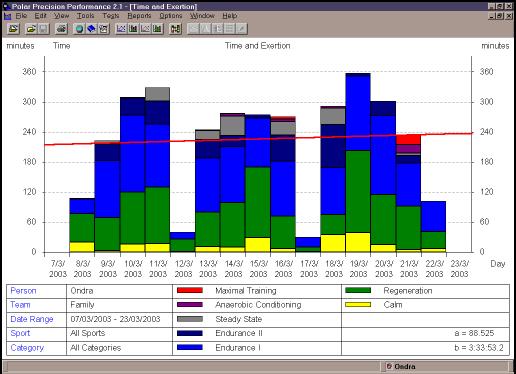
Task: Click the green globe toolbar icon
Action: (x=79, y=29)
